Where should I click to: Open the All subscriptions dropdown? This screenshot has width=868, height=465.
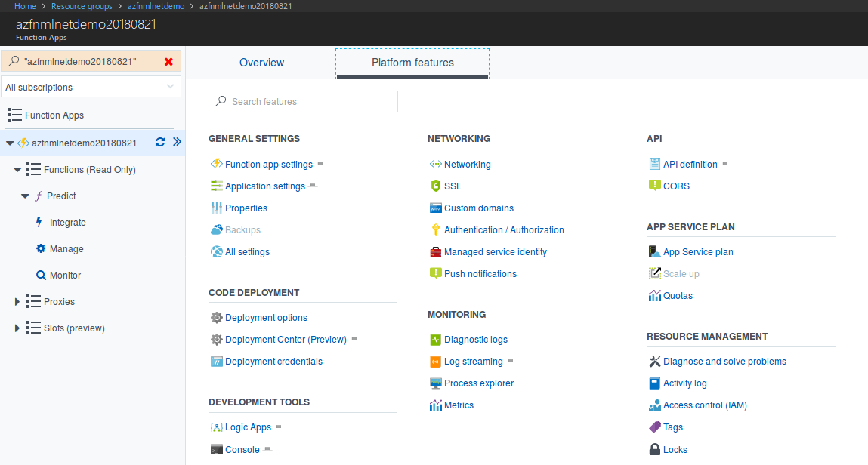point(91,87)
